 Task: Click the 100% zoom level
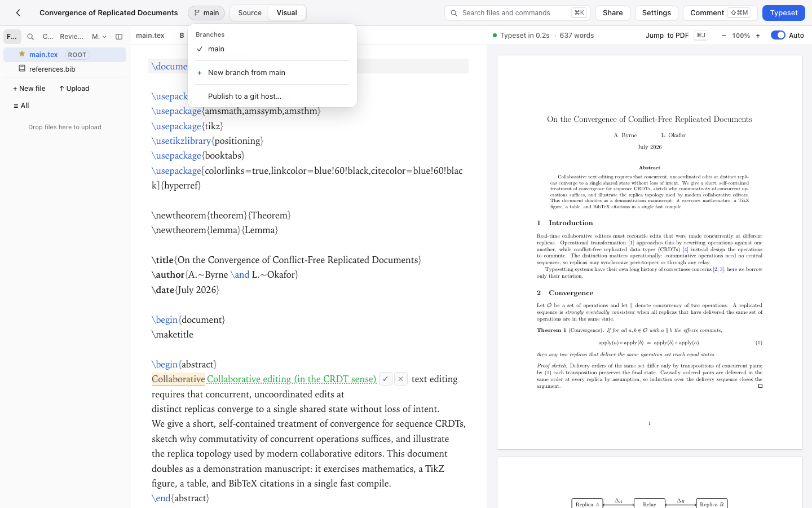[741, 36]
